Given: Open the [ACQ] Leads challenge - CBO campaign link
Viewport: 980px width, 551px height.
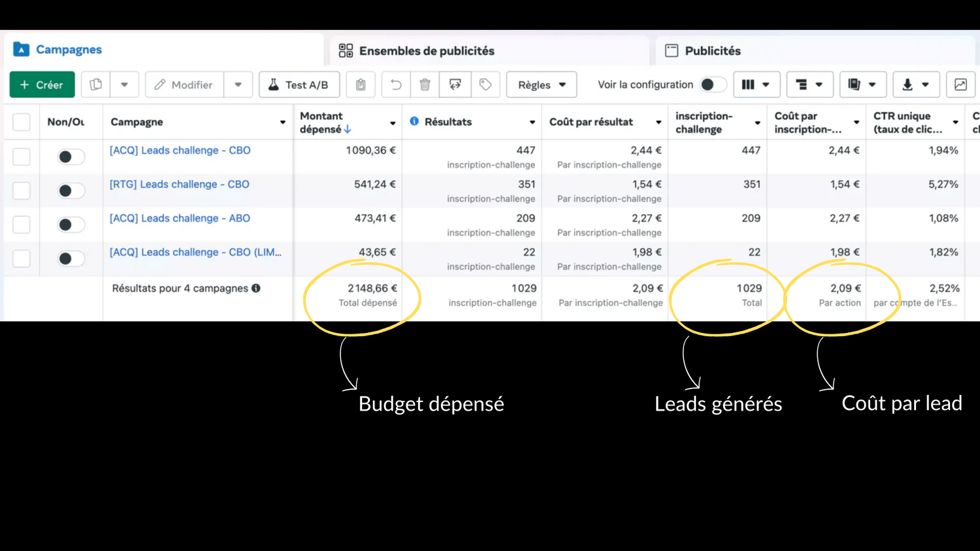Looking at the screenshot, I should tap(180, 150).
